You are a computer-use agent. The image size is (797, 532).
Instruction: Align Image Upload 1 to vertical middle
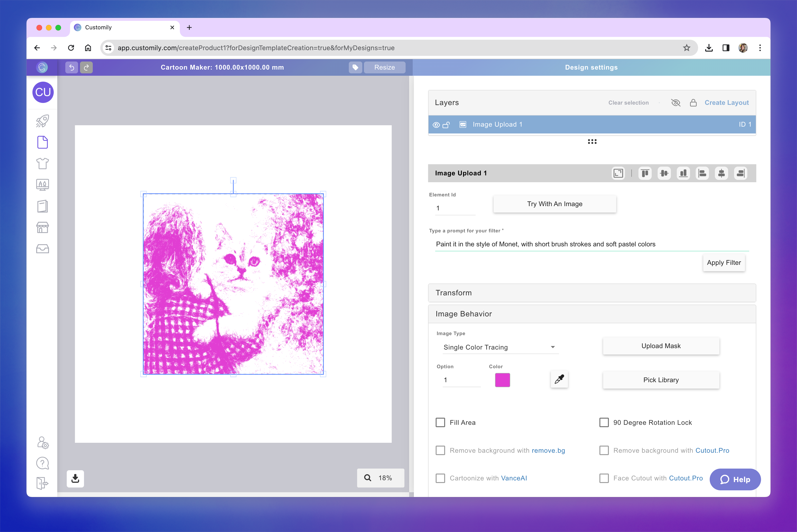[664, 173]
